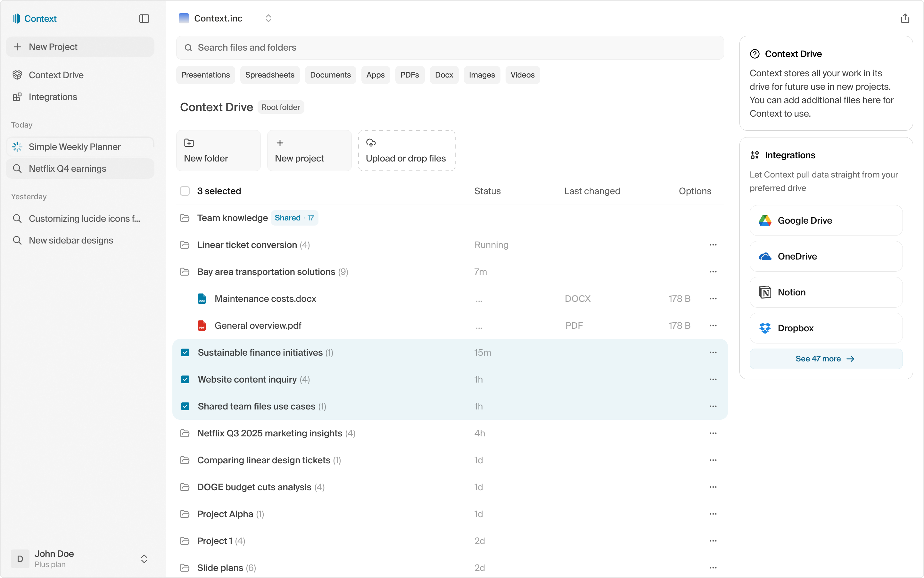Open options menu for Project Alpha
This screenshot has height=578, width=924.
pyautogui.click(x=713, y=514)
